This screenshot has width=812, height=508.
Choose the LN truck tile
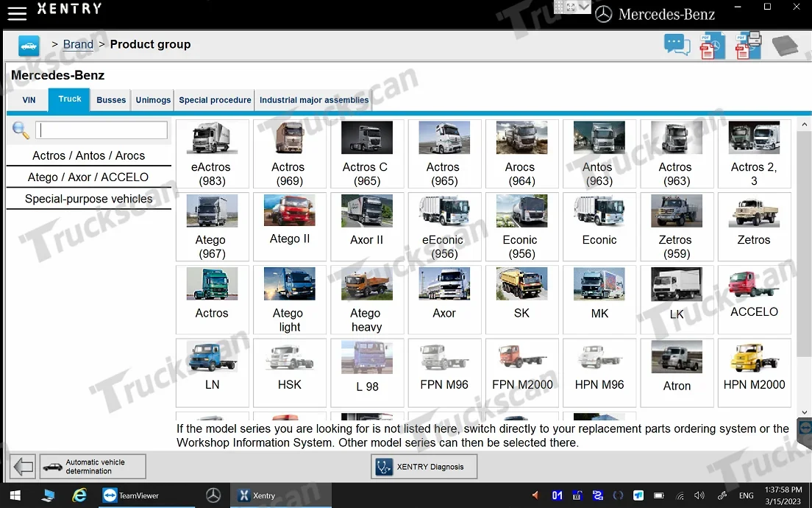point(212,373)
